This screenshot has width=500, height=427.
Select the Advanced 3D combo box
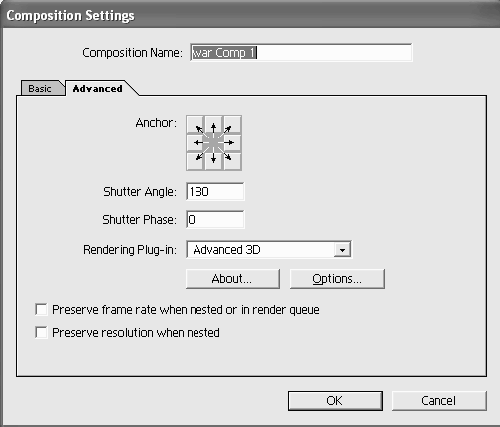point(269,250)
